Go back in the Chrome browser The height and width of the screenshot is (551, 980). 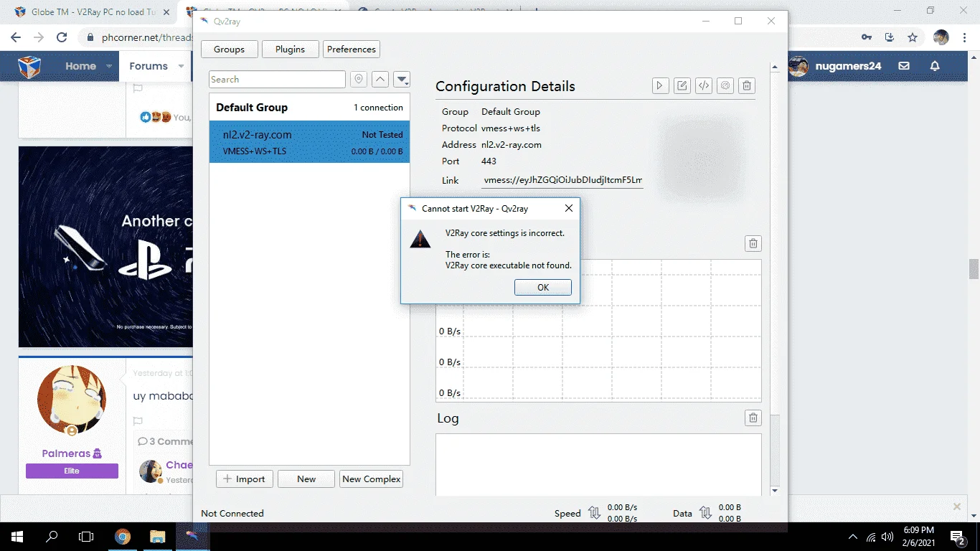[16, 37]
